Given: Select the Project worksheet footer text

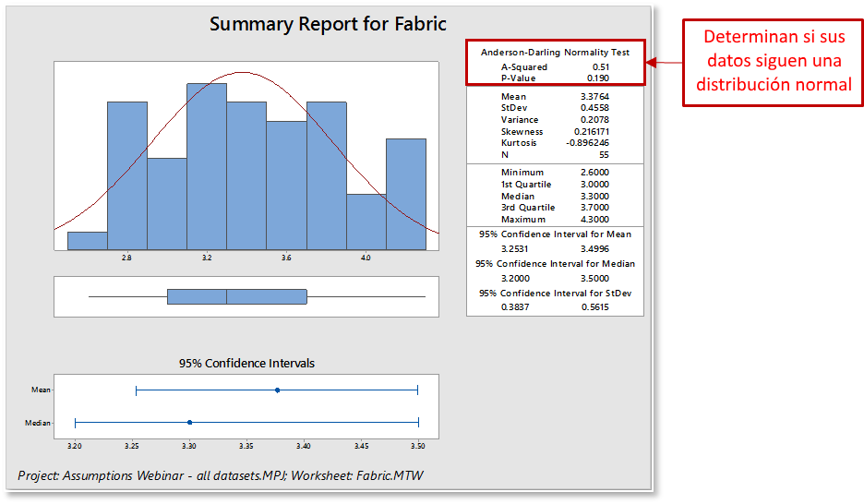Looking at the screenshot, I should (221, 474).
